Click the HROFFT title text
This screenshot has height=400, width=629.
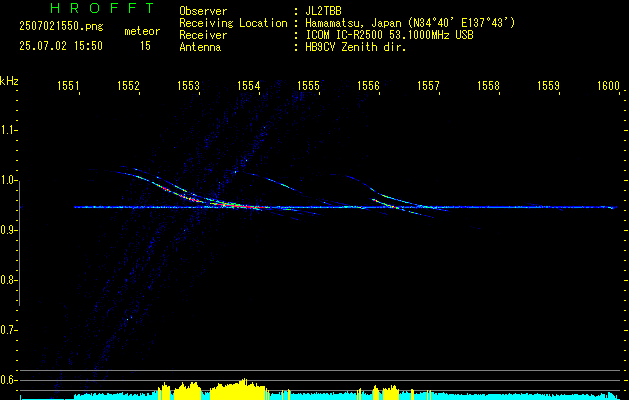point(102,8)
